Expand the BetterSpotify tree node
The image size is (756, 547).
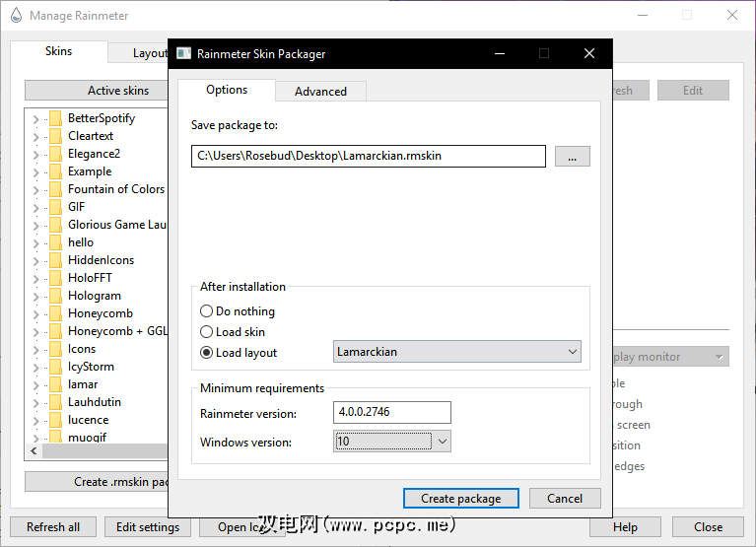(x=35, y=119)
